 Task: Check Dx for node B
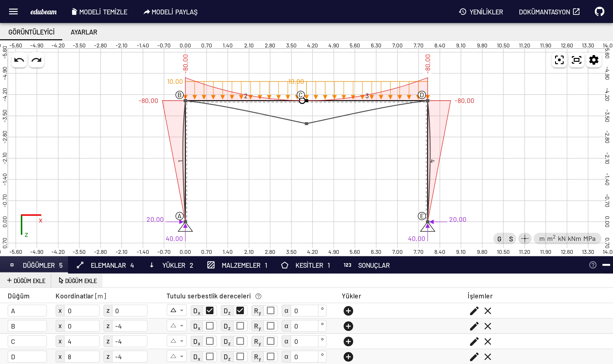pos(209,326)
